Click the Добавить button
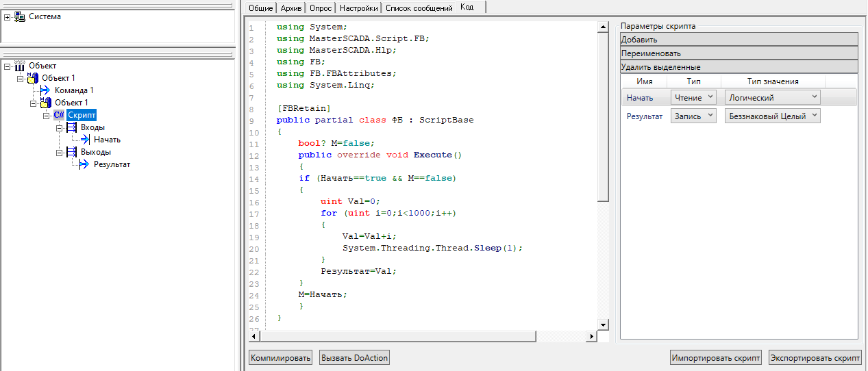The width and height of the screenshot is (868, 371). click(739, 39)
